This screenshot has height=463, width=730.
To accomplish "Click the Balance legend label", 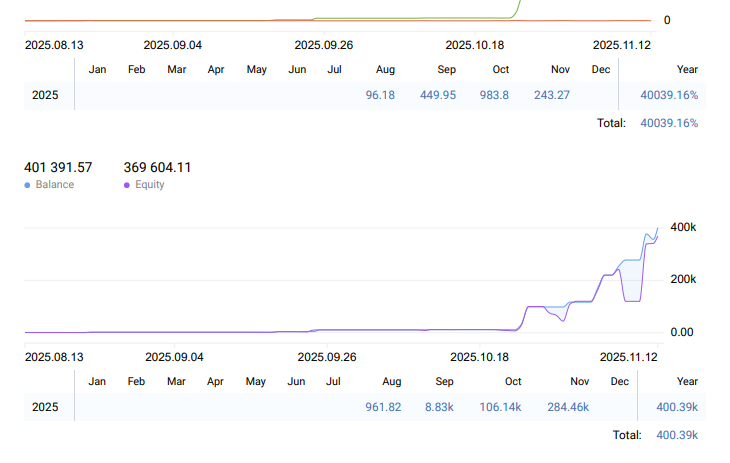I will (x=54, y=185).
